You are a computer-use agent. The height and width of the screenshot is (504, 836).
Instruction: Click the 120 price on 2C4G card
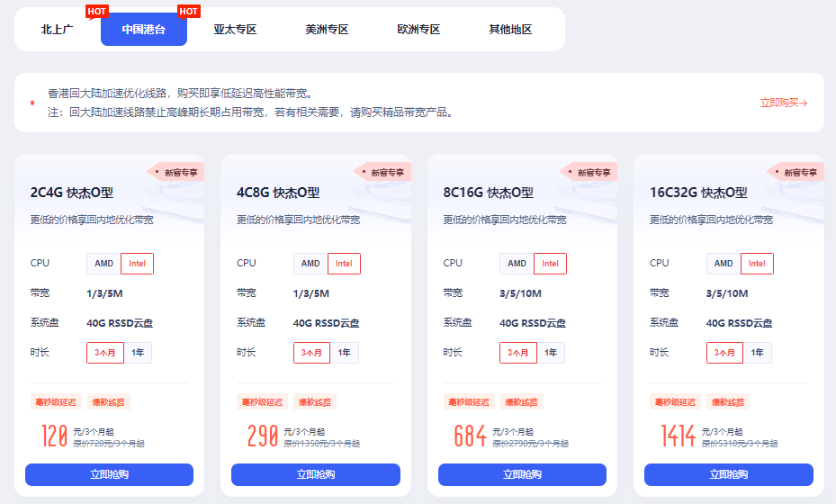click(54, 436)
